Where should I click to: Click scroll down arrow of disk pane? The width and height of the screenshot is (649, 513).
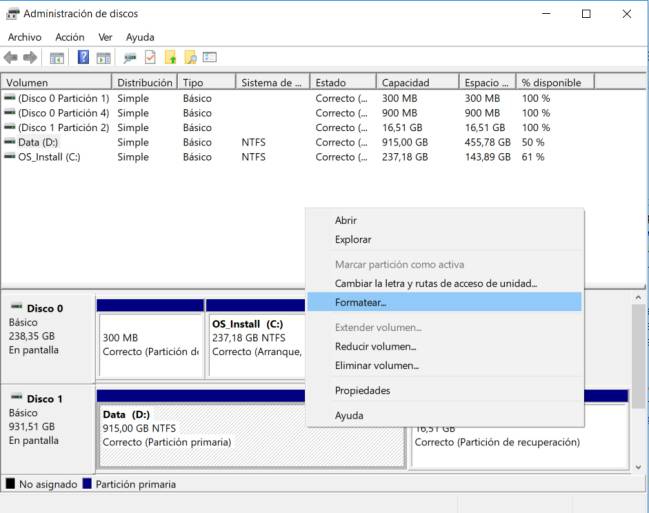pos(638,467)
